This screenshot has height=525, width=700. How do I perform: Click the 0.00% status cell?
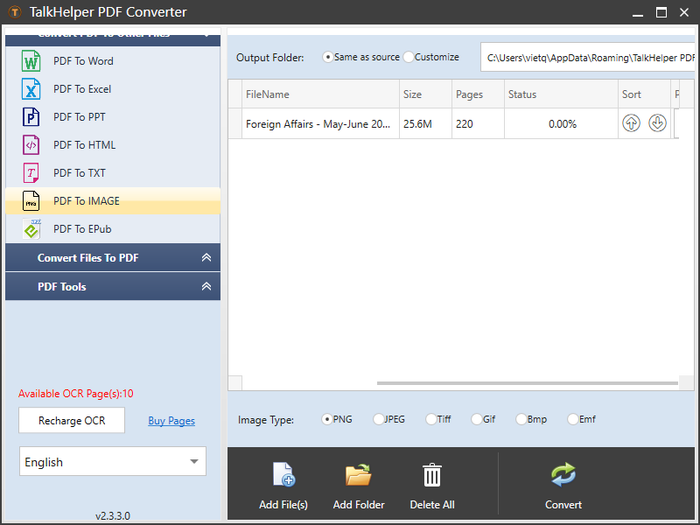[562, 124]
